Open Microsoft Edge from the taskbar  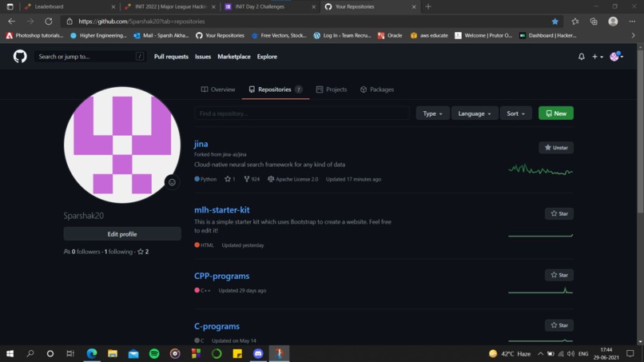[x=92, y=353]
